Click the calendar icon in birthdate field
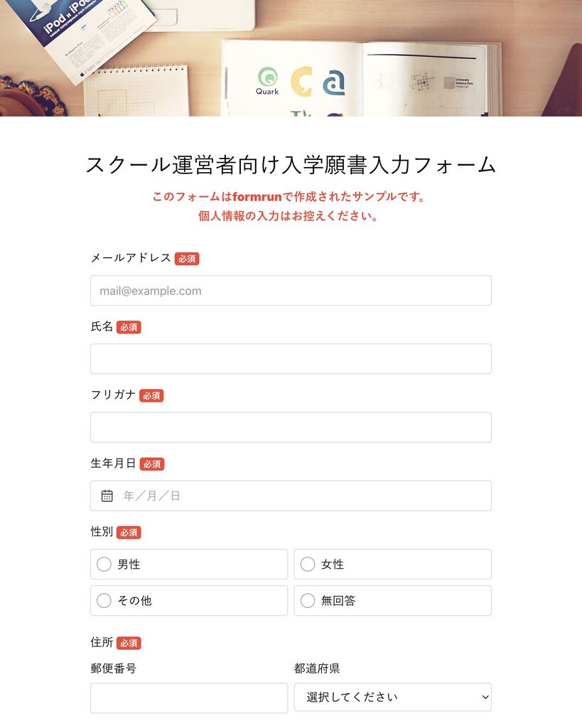This screenshot has width=582, height=728. point(107,496)
